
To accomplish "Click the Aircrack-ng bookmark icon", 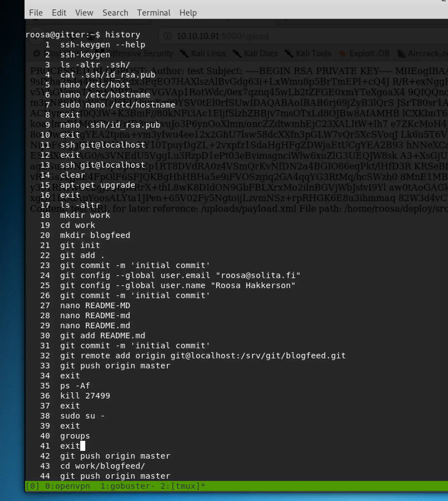I will pyautogui.click(x=401, y=53).
